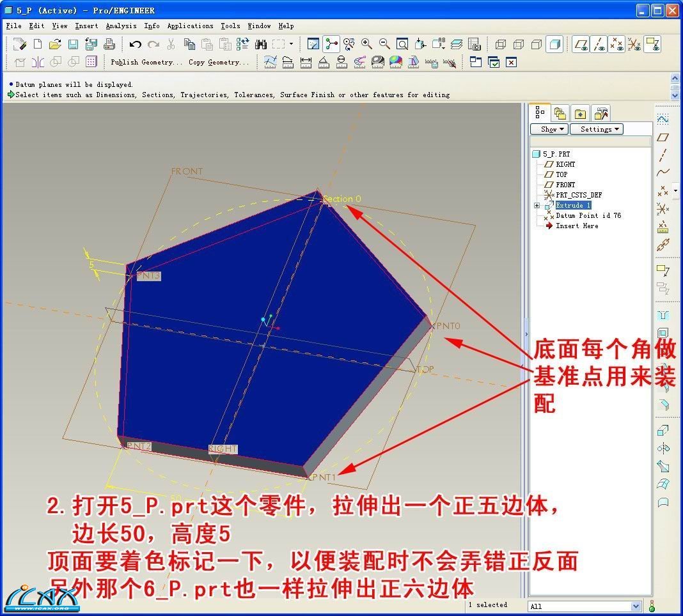Switch to Wireframe display mode
The height and width of the screenshot is (616, 683).
tap(501, 44)
